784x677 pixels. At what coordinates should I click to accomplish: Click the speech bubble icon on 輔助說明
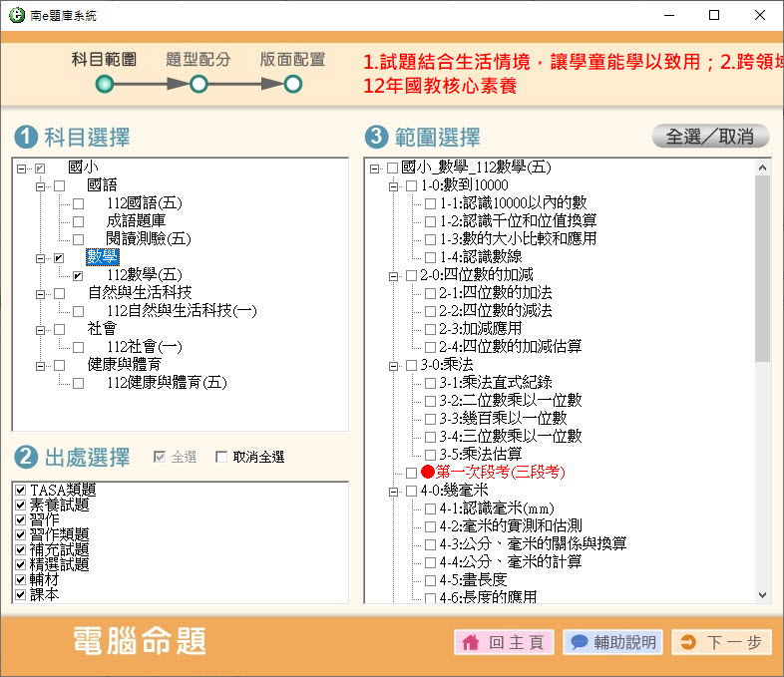[579, 642]
